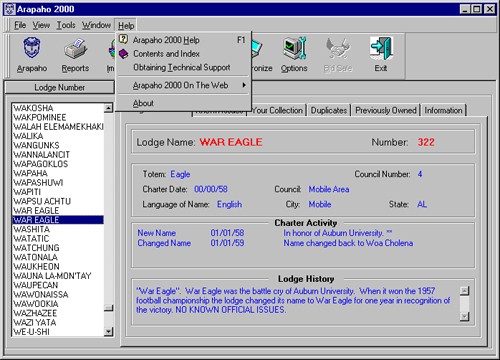This screenshot has height=360, width=500.
Task: Click the Contents and Index book icon
Action: (123, 54)
